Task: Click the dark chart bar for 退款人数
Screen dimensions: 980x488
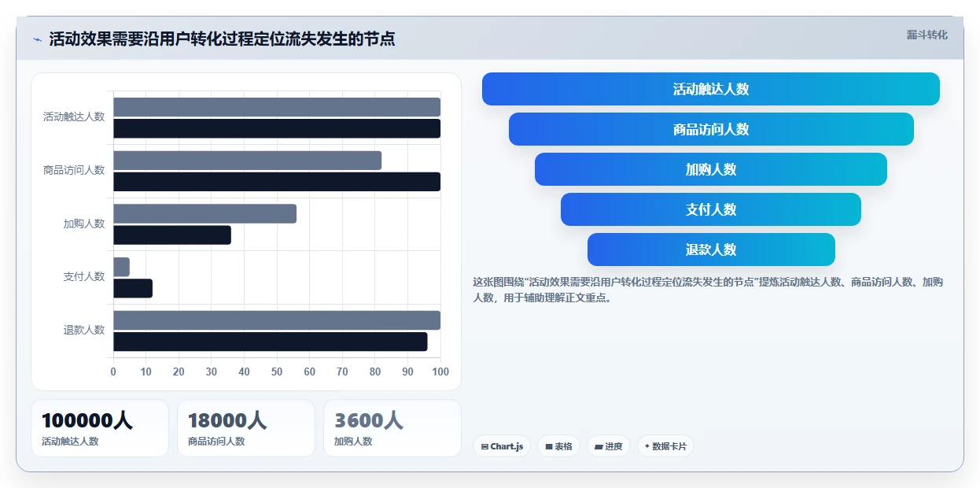Action: pyautogui.click(x=271, y=342)
